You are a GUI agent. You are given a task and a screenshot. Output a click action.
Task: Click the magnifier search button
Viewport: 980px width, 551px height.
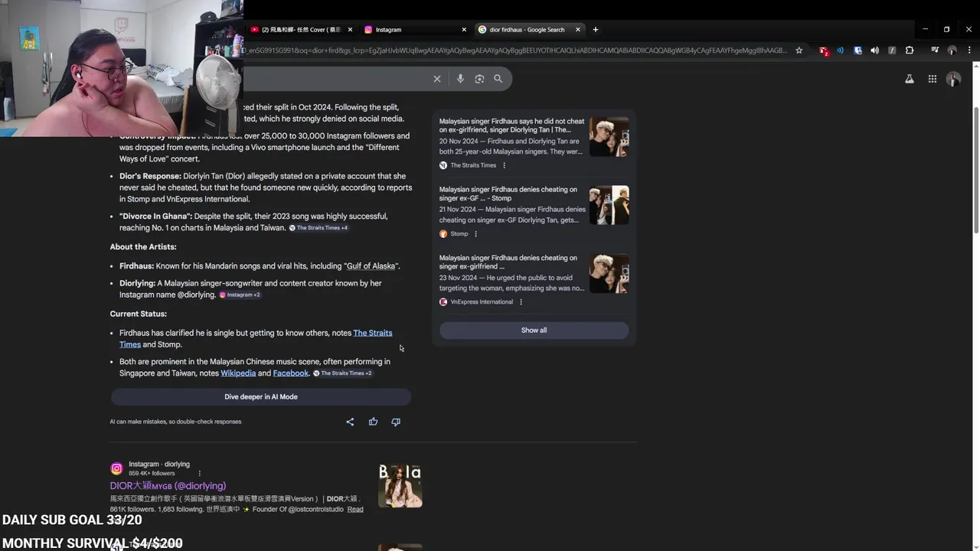click(498, 79)
